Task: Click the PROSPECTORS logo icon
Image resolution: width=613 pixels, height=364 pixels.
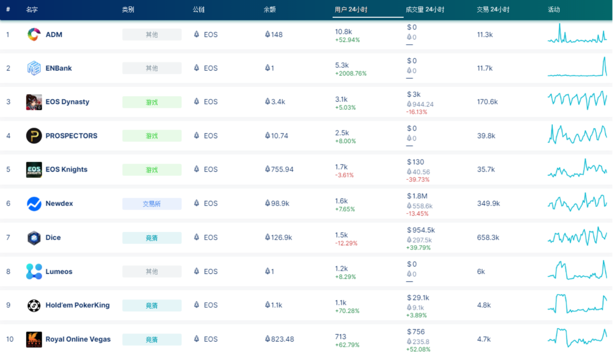Action: (x=34, y=136)
